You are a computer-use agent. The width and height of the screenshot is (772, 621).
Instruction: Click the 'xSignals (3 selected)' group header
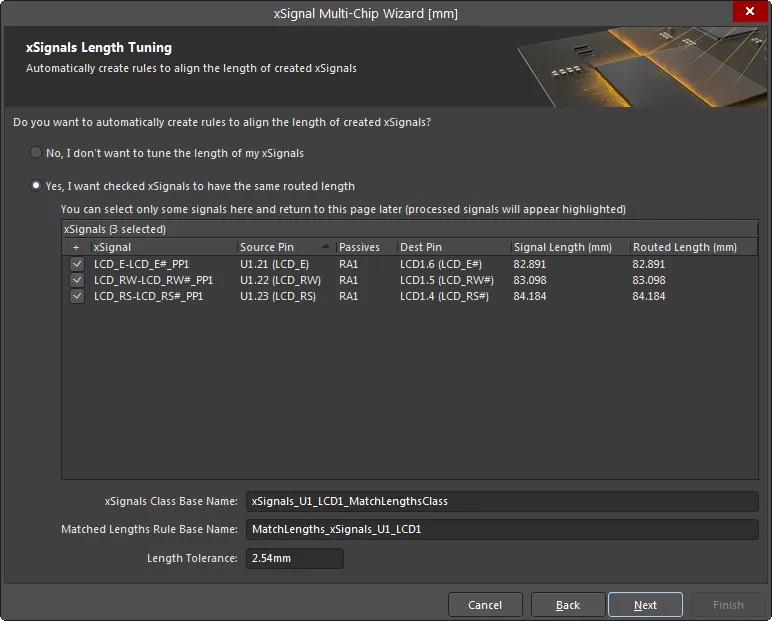(410, 229)
